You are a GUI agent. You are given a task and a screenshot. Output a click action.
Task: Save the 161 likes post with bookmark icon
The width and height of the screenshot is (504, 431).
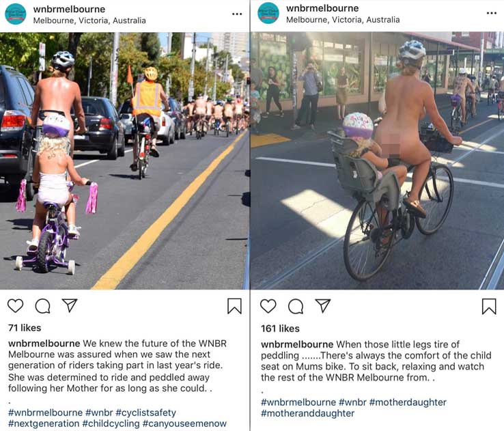point(489,306)
